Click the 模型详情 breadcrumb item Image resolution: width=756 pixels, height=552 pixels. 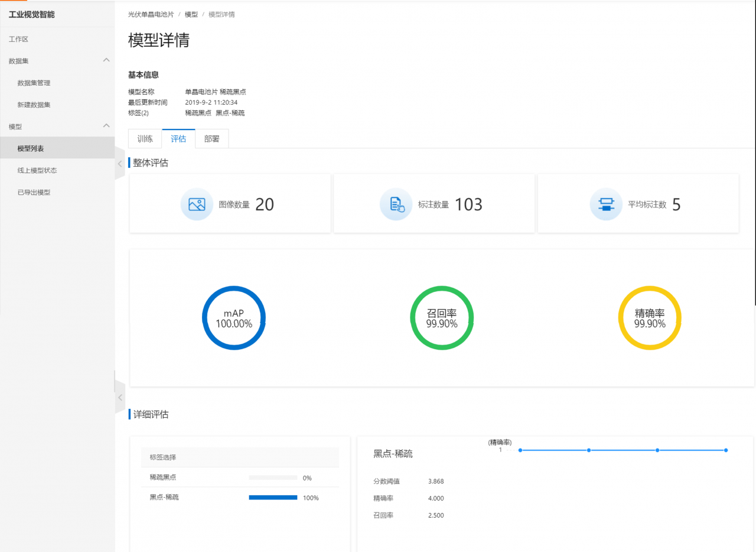[221, 14]
